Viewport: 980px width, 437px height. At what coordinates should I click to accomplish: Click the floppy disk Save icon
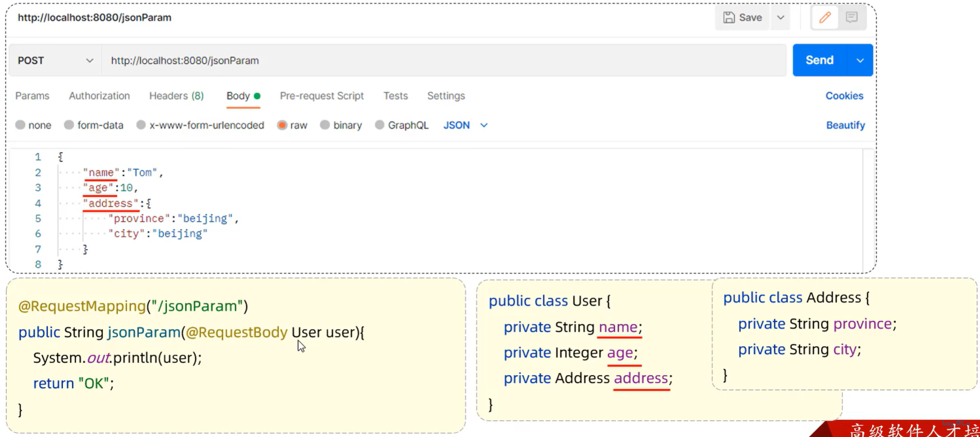(729, 18)
